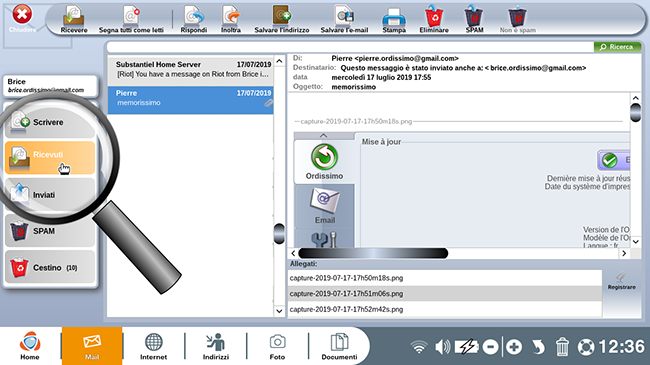
Task: Select attachment capture-2019-07-17-17h52m42s.png
Action: click(x=444, y=309)
